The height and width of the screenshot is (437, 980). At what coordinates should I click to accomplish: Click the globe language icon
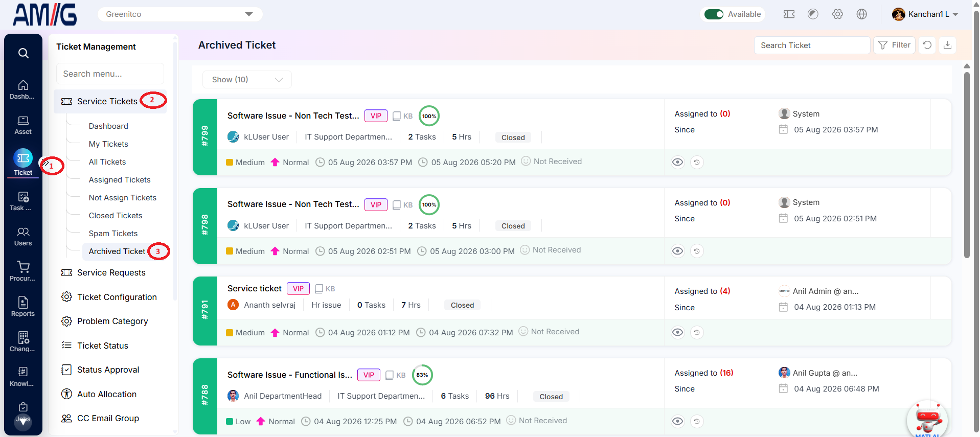coord(862,14)
